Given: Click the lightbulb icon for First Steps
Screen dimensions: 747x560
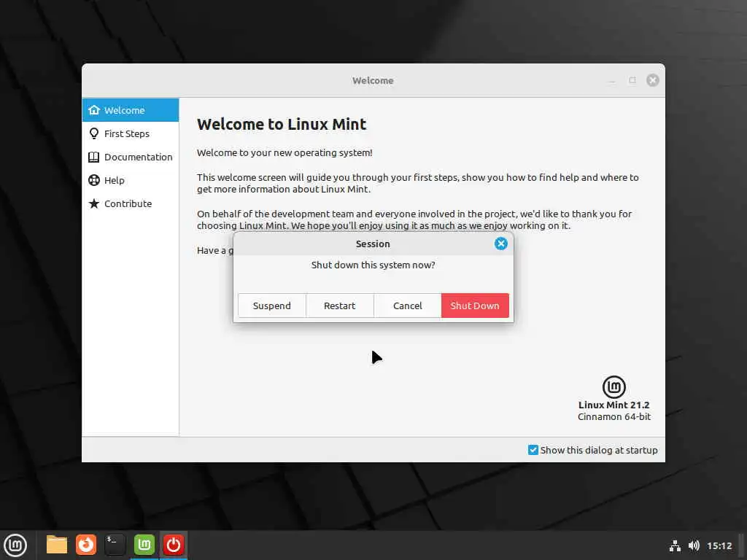Looking at the screenshot, I should click(x=94, y=134).
